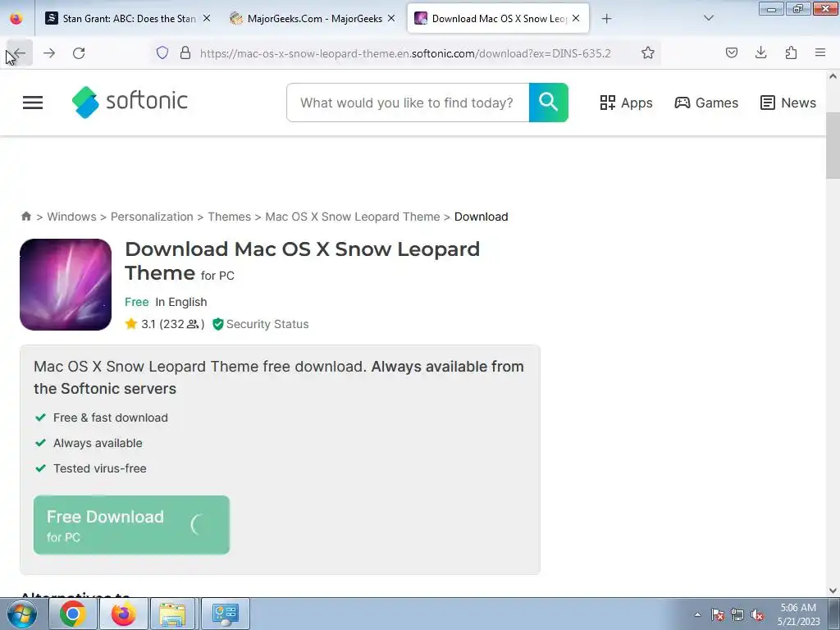Click the Free Download for PC button
840x630 pixels.
tap(131, 525)
